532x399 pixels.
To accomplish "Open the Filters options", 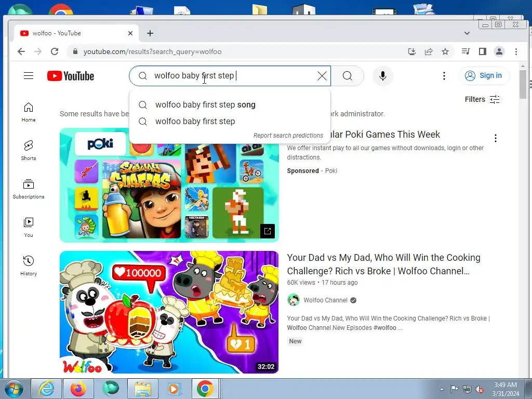I will click(482, 99).
